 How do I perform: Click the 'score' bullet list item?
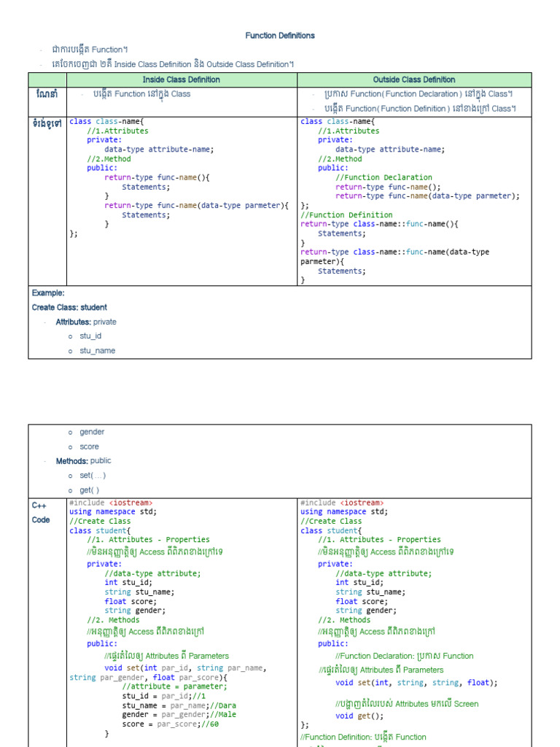89,447
